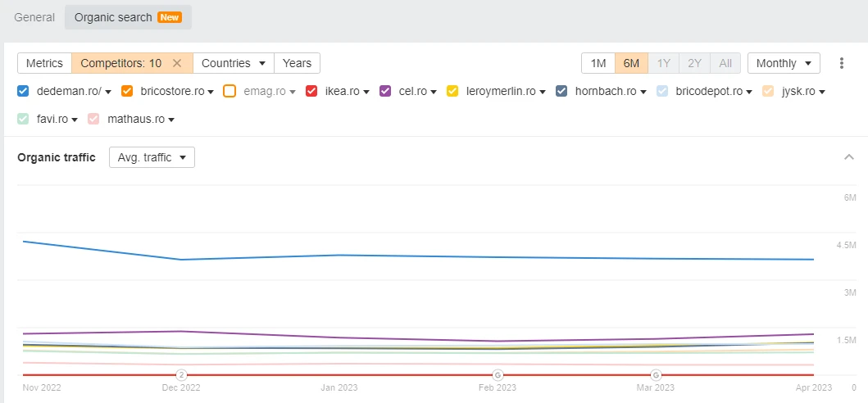Open the Monthly interval dropdown
The image size is (868, 403).
[784, 63]
